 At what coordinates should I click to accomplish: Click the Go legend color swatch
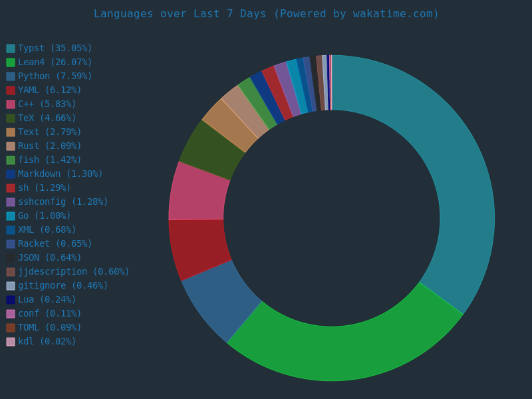click(11, 216)
